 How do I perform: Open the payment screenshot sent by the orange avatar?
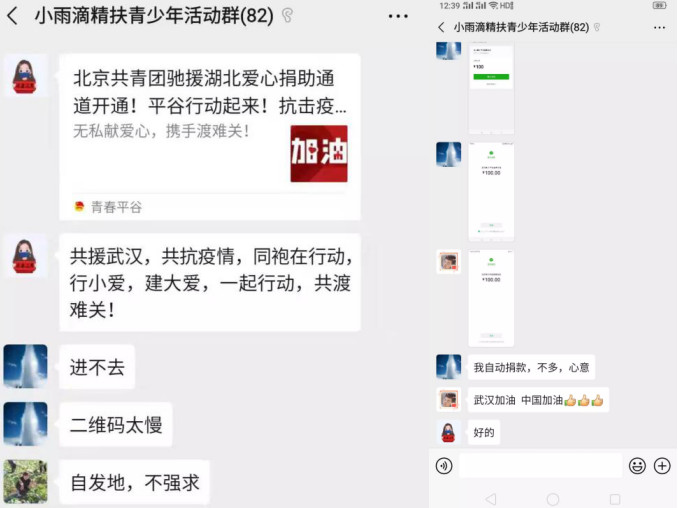pos(491,298)
